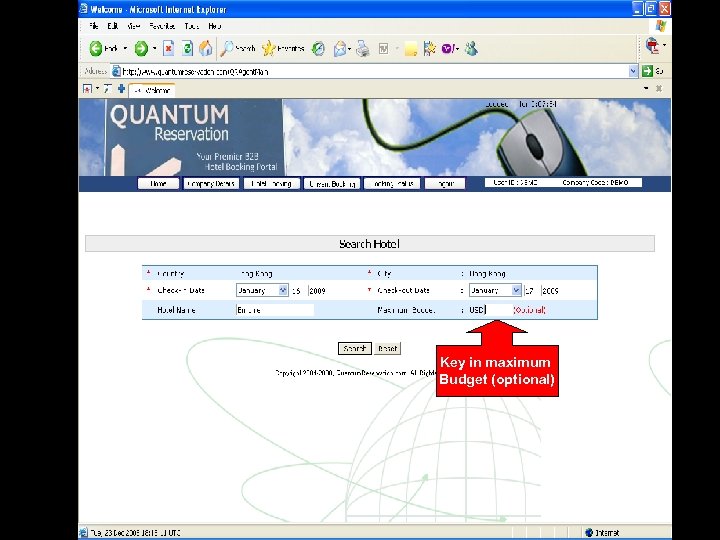Open the Edit menu

[112, 26]
